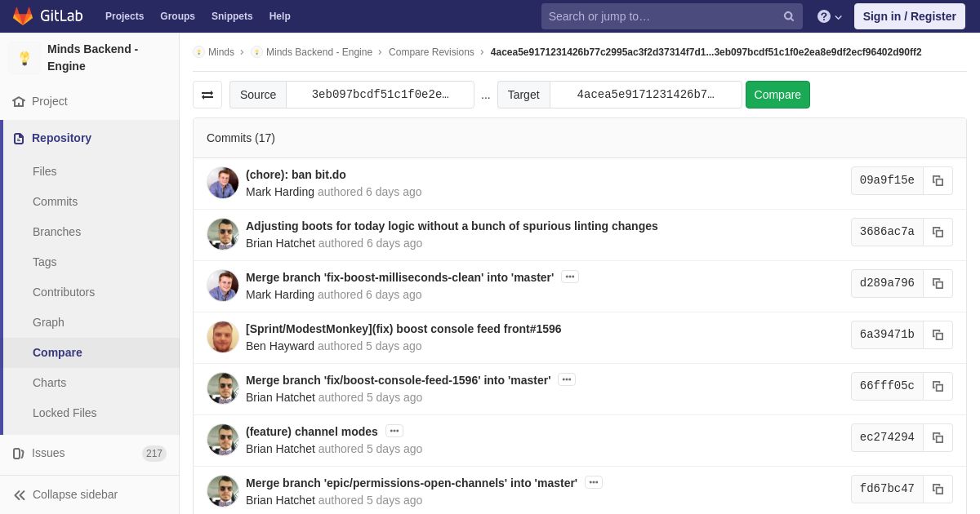Click Minds breadcrumb link
Screen dimensions: 980x514
[x=221, y=52]
